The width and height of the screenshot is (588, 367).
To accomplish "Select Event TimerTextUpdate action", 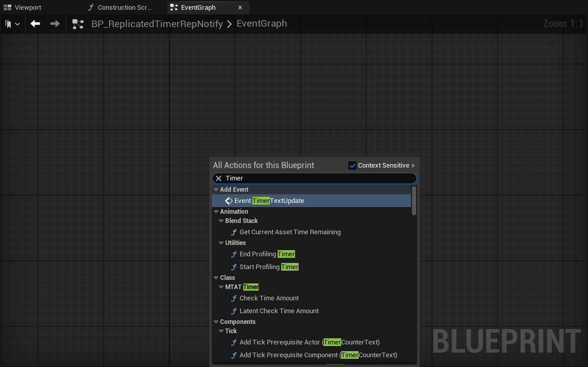I will pyautogui.click(x=311, y=201).
